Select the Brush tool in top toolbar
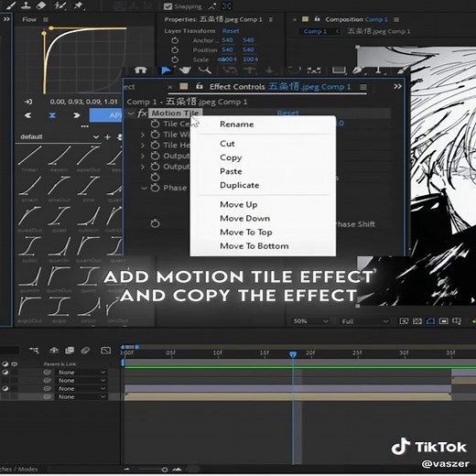 point(11,5)
